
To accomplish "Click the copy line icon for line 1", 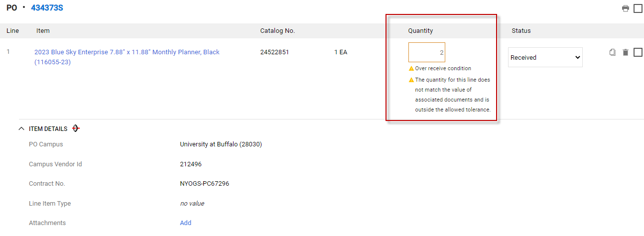I will 613,52.
